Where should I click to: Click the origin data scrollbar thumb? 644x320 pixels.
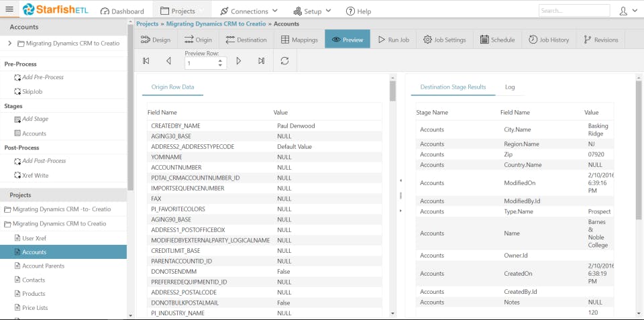(392, 91)
